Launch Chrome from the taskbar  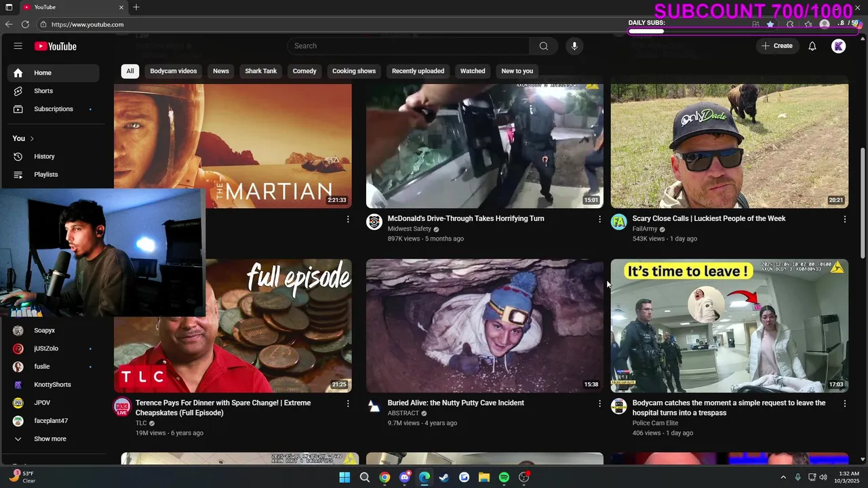click(x=384, y=477)
